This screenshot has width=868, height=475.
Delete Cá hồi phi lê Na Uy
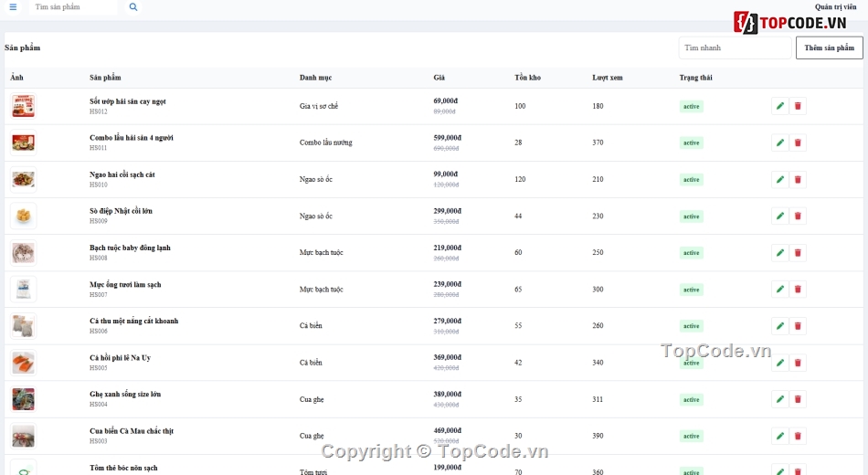pos(798,363)
